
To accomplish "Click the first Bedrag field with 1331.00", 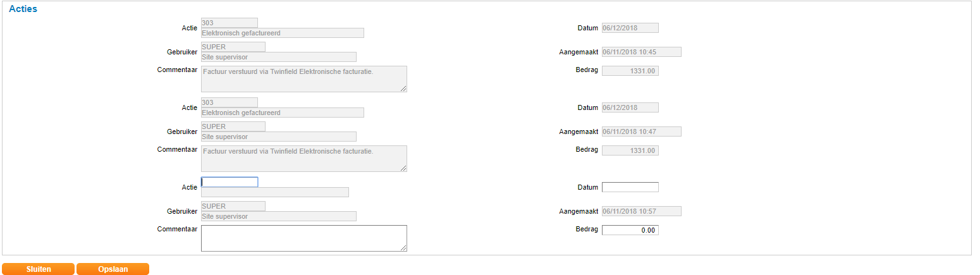I will (x=630, y=71).
